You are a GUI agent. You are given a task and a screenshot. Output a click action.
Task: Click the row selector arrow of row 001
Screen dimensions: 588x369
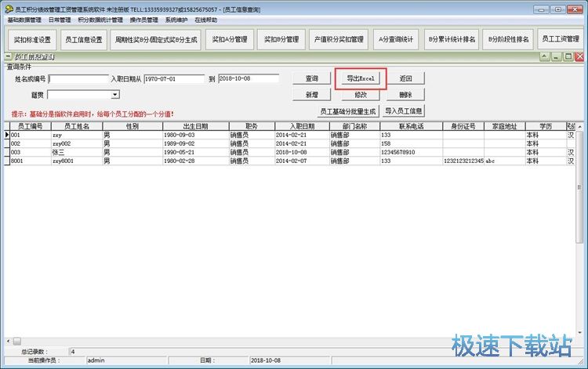click(7, 135)
